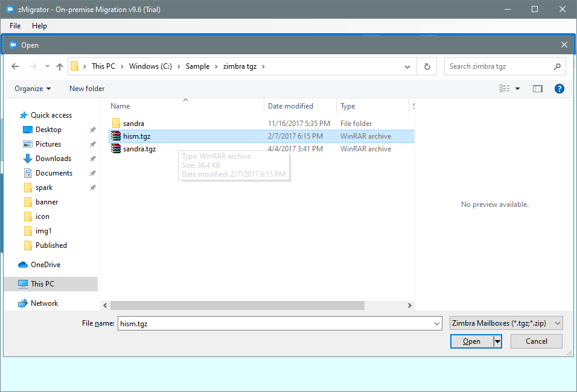Click the zMigrator app icon

(10, 9)
